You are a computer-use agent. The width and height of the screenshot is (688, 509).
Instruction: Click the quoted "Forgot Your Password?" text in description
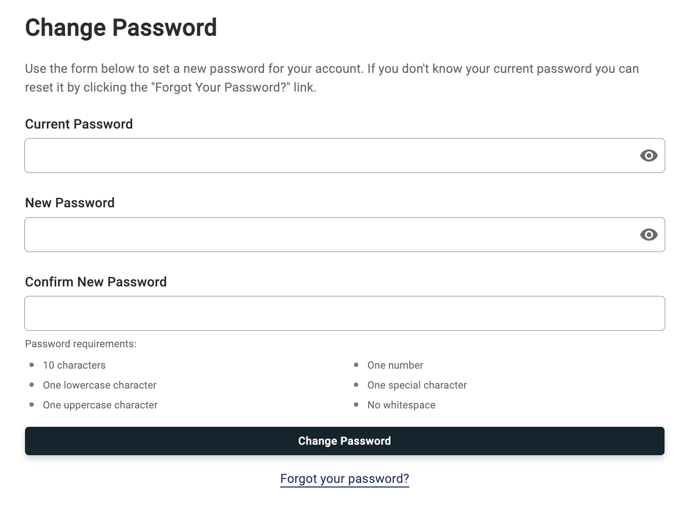pyautogui.click(x=221, y=87)
